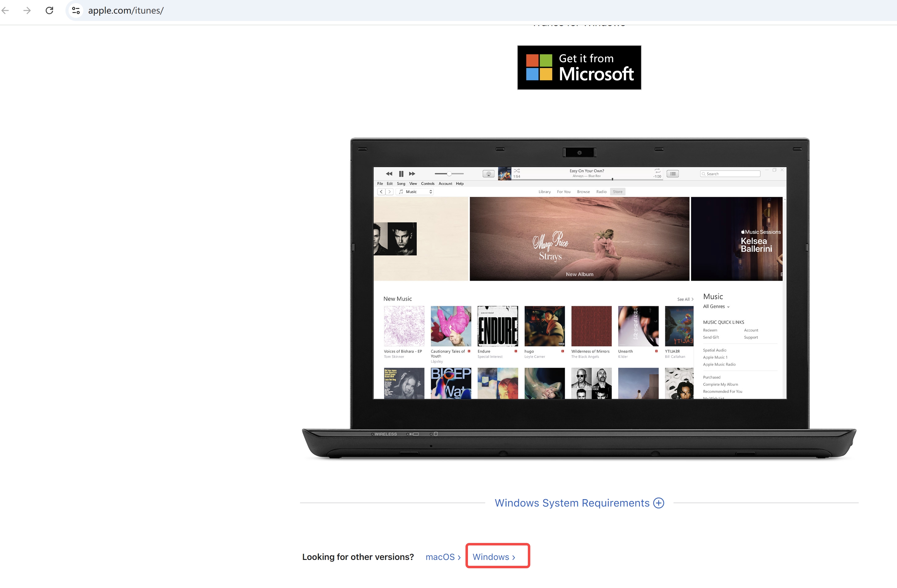Click the browser back arrow

5,10
